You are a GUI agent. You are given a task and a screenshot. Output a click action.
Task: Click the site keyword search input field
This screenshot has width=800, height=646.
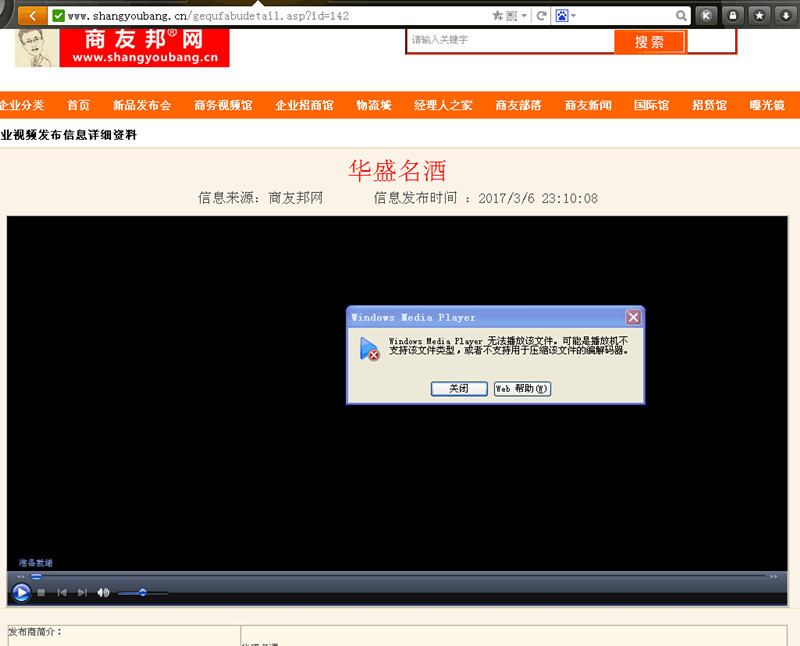pyautogui.click(x=511, y=40)
